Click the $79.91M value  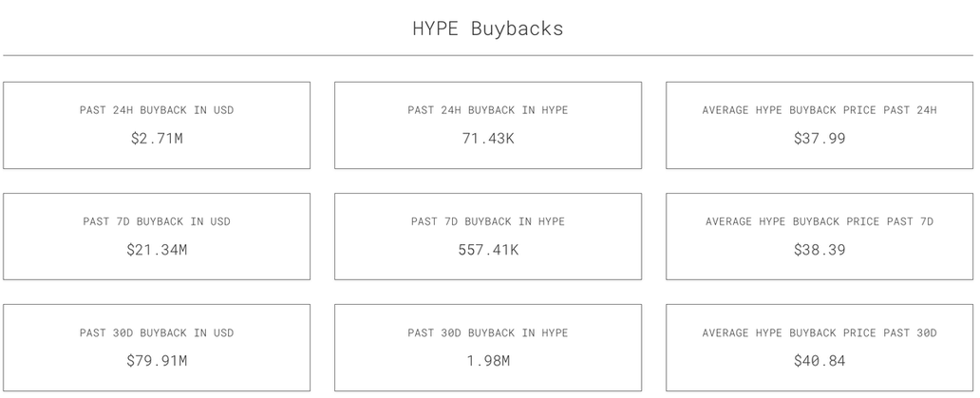pyautogui.click(x=157, y=361)
